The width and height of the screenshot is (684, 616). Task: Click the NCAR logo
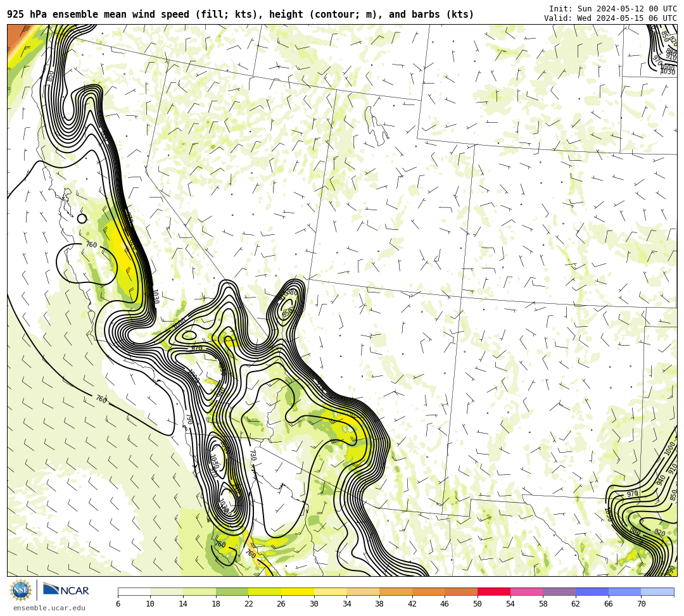pos(66,589)
